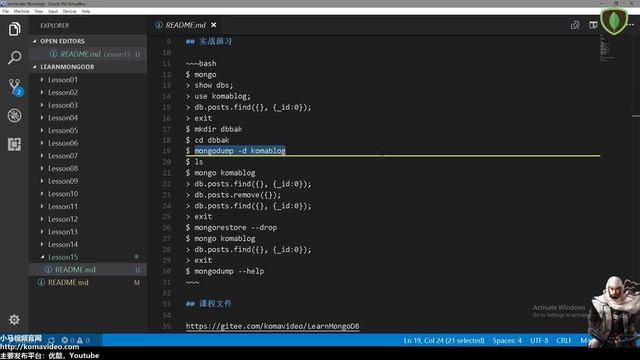Click the line "> use komablog;"
The width and height of the screenshot is (640, 360).
(x=218, y=96)
